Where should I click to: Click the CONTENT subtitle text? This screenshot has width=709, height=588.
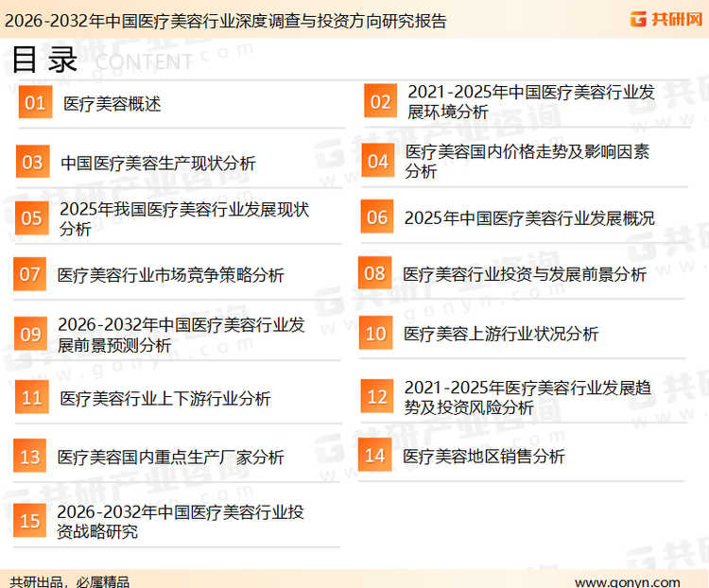tap(144, 62)
